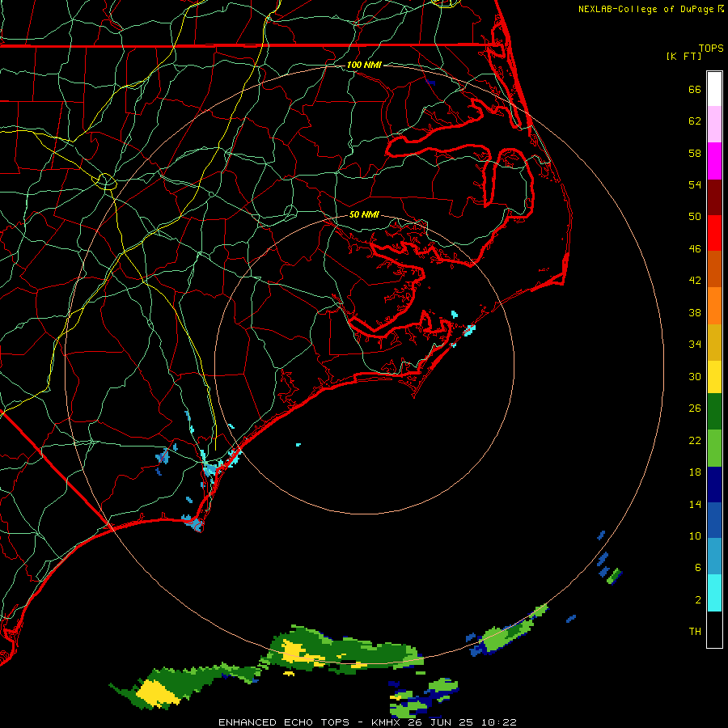
Task: Click the 38 legend value
Action: tap(695, 312)
